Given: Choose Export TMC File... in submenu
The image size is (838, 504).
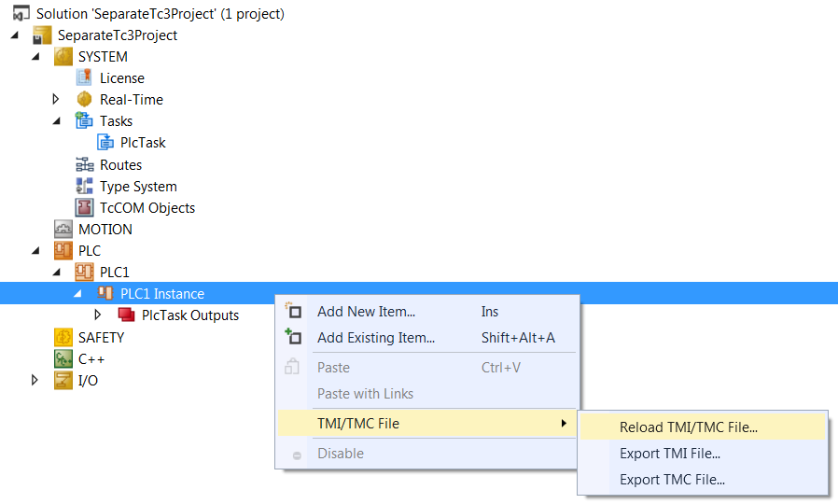Looking at the screenshot, I should (x=703, y=480).
